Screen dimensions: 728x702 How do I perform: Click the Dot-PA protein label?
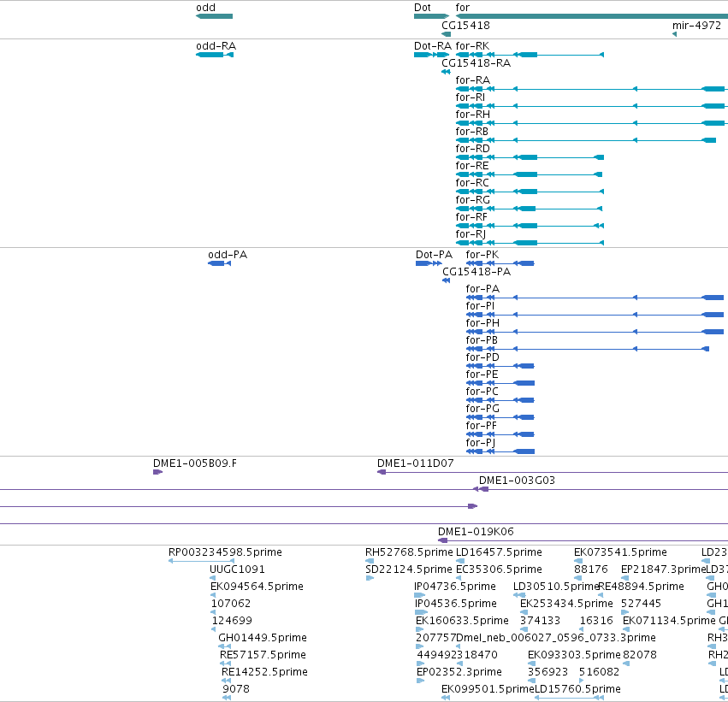click(x=434, y=255)
